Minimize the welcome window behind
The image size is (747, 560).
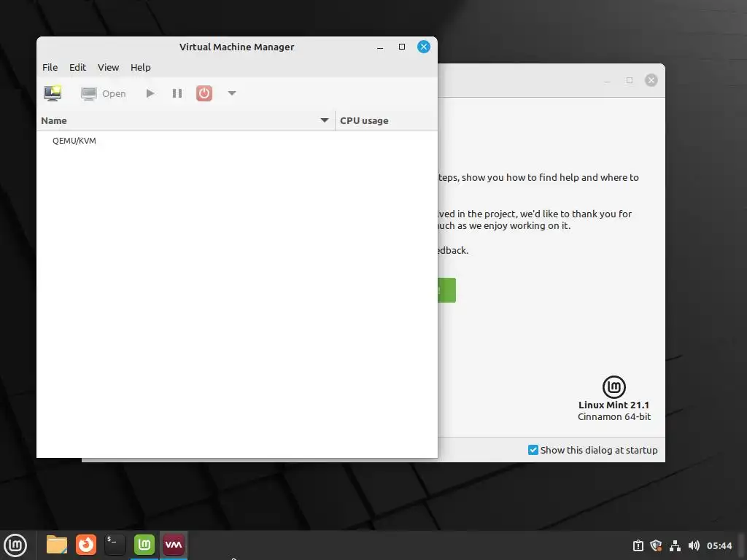point(608,80)
